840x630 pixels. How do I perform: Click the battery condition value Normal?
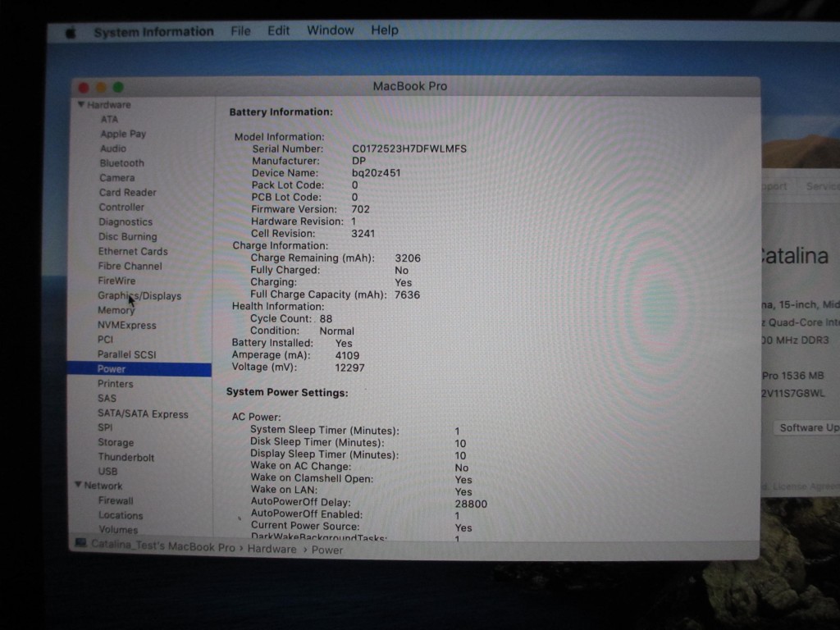(336, 331)
